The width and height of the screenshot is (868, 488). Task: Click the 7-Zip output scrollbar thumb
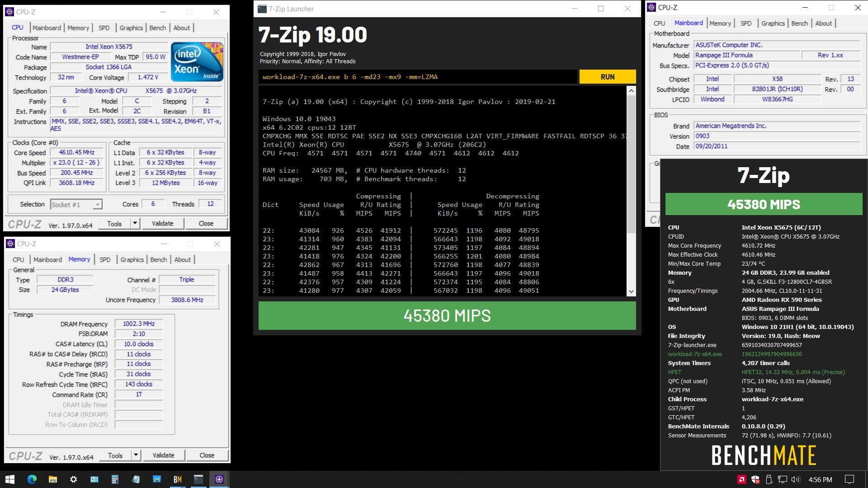click(631, 164)
